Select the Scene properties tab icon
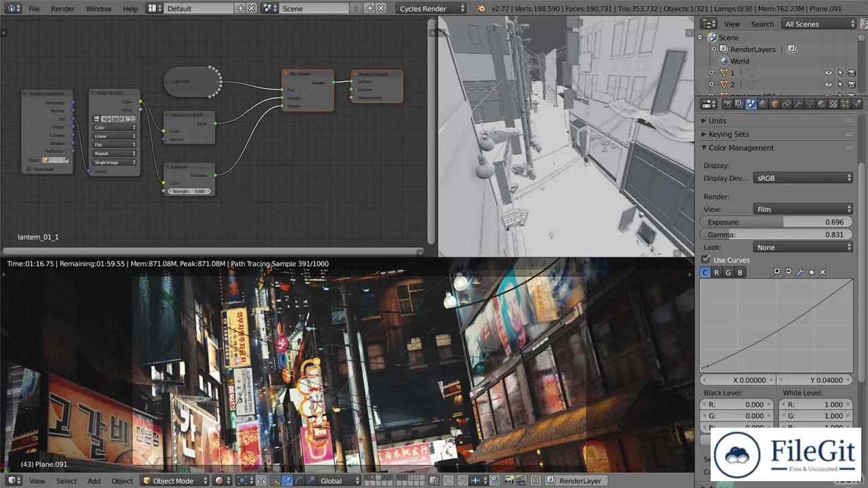This screenshot has height=488, width=868. (x=751, y=104)
